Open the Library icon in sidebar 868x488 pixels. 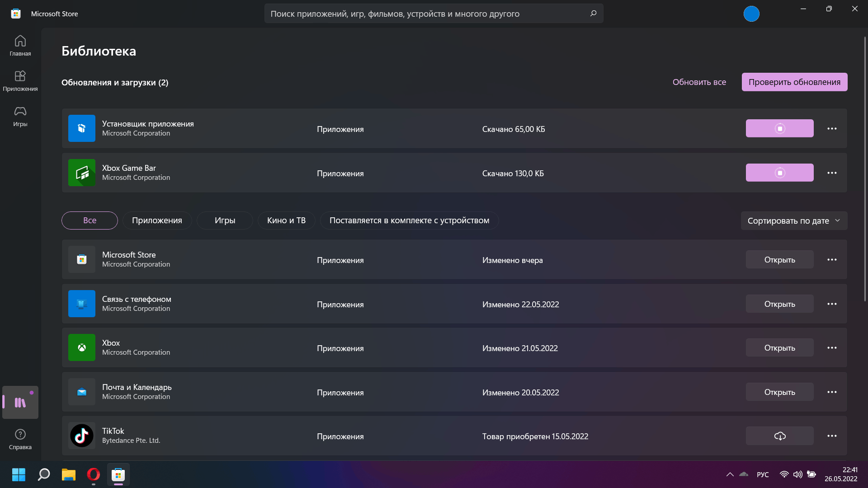[x=20, y=402]
